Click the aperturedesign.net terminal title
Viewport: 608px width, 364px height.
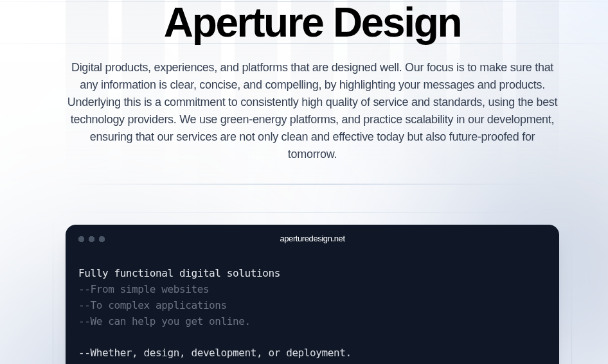pos(312,239)
